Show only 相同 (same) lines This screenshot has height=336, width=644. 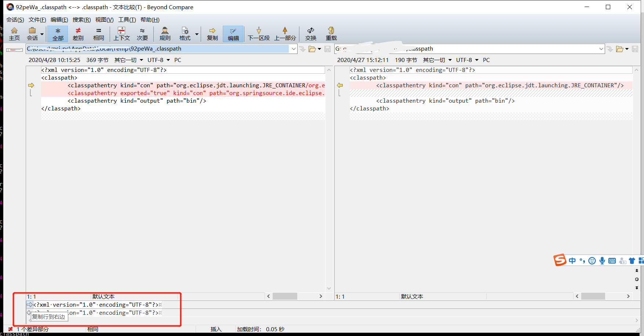(x=98, y=34)
